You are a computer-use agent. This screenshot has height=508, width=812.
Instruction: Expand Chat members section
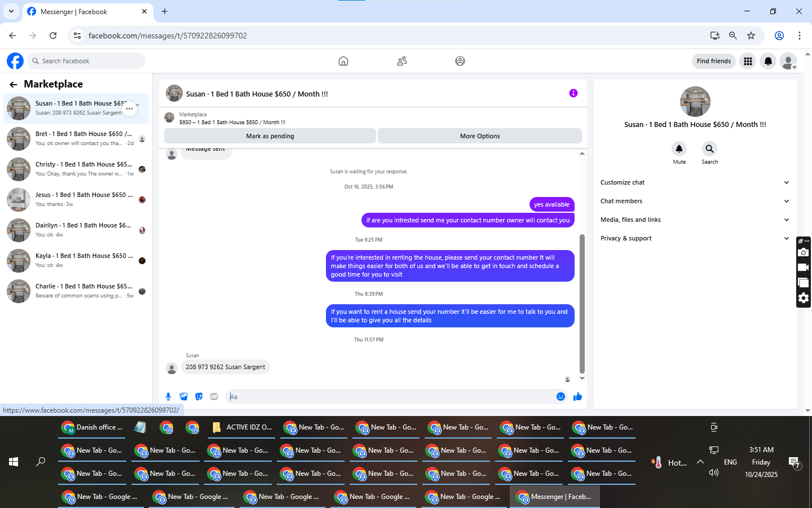[695, 201]
